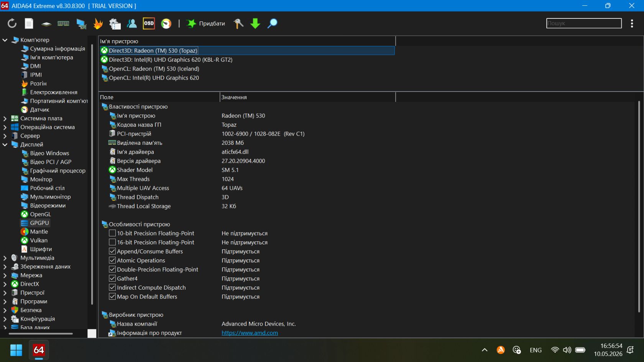Screen dimensions: 644x362
Task: Click the Пошук search field
Action: click(584, 23)
